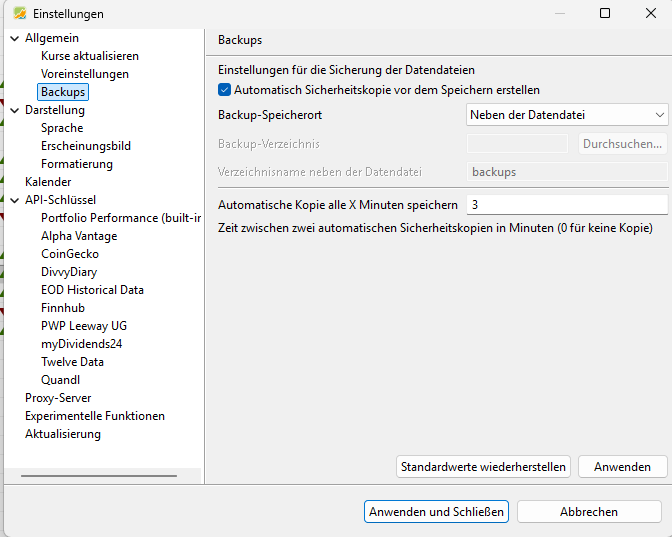Open Erscheinungsbild settings page
This screenshot has height=537, width=672.
[x=86, y=146]
